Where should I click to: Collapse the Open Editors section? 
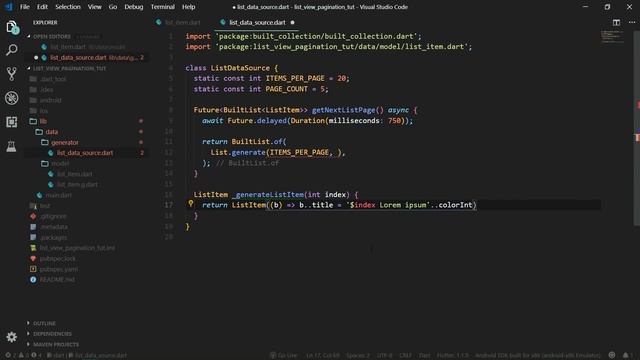52,36
